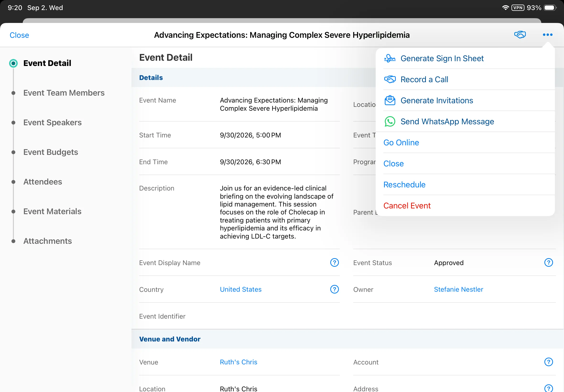Go to Event Speakers section
564x392 pixels.
coord(52,122)
